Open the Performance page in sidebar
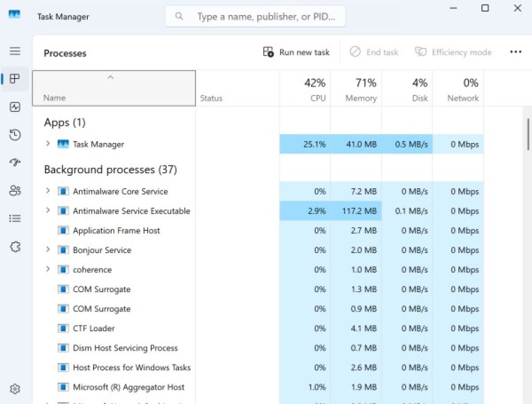Screen dimensions: 532x404 point(15,107)
